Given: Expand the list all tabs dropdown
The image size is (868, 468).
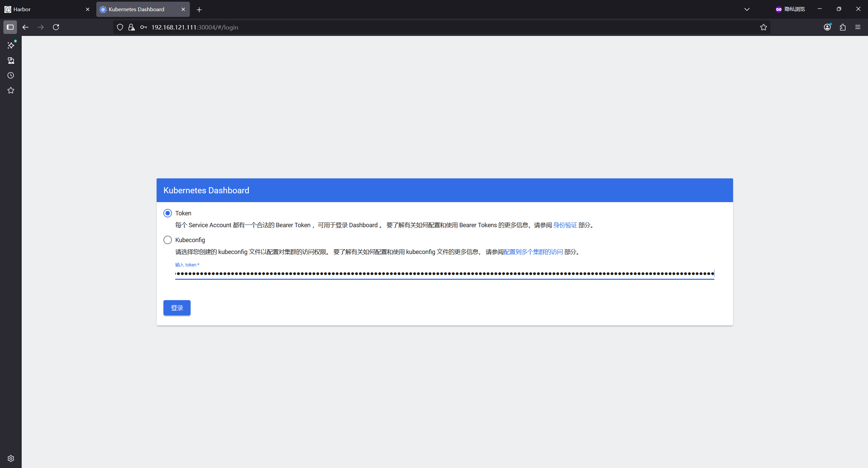Looking at the screenshot, I should (747, 9).
